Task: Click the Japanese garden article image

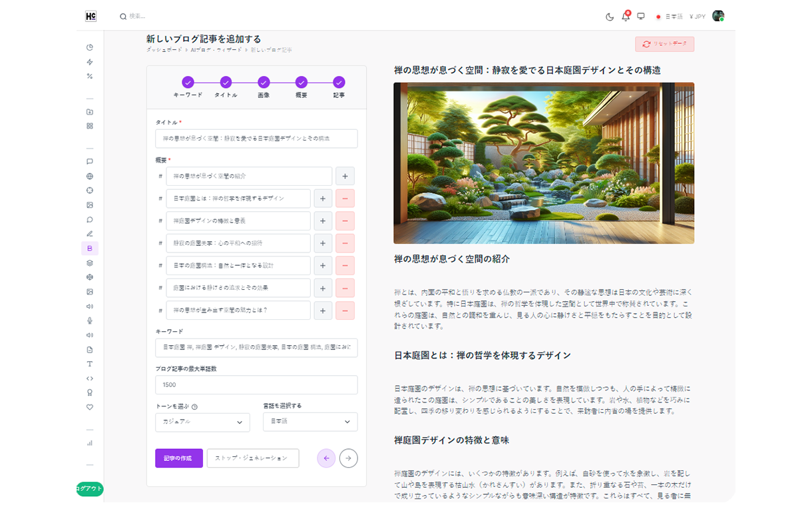Action: (544, 163)
